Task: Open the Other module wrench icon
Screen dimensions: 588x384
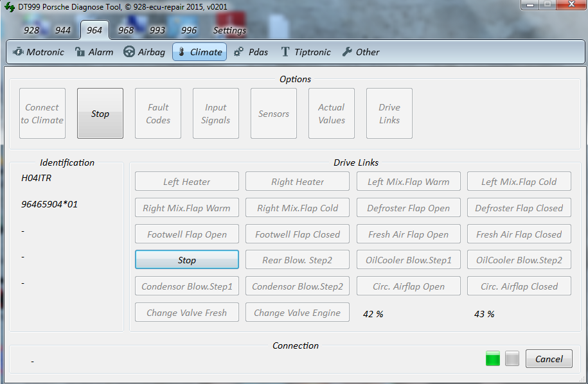Action: [x=347, y=52]
